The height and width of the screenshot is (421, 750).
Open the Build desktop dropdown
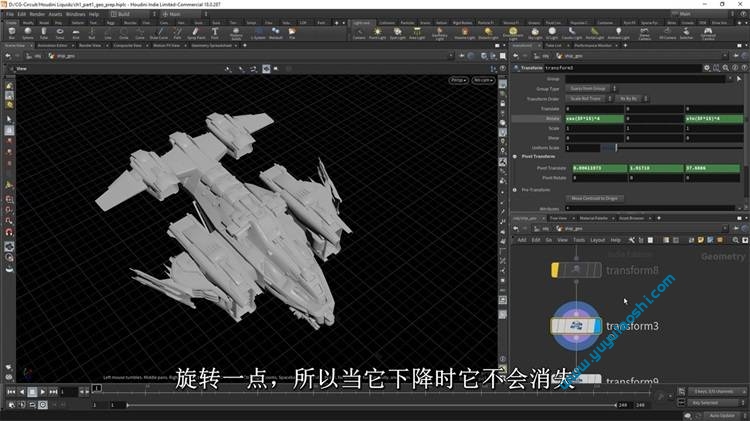(133, 14)
